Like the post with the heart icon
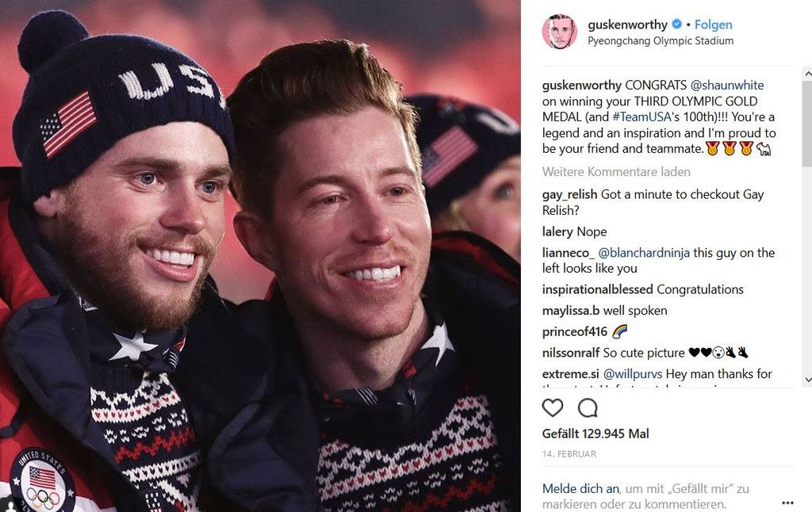Image resolution: width=812 pixels, height=512 pixels. (553, 408)
